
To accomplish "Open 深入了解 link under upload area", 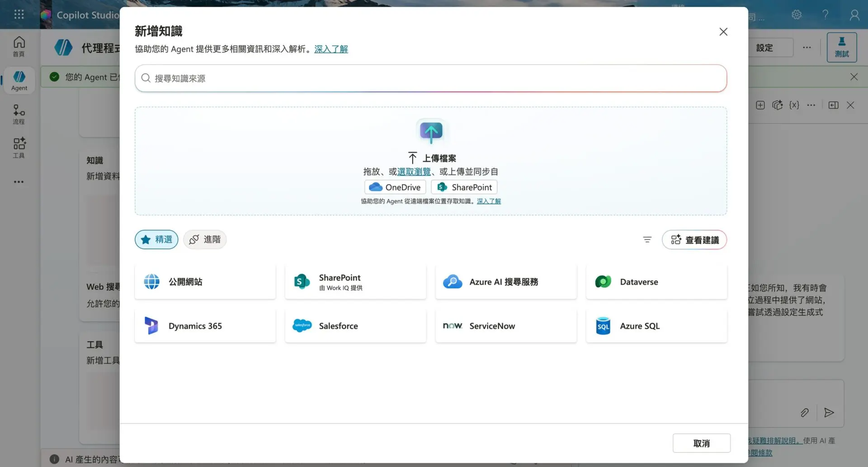I will coord(489,201).
